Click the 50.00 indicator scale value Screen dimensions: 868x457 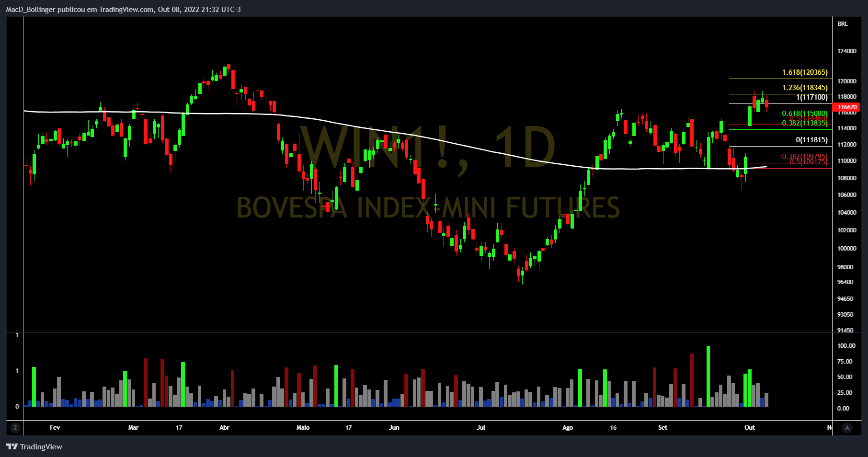(x=845, y=377)
